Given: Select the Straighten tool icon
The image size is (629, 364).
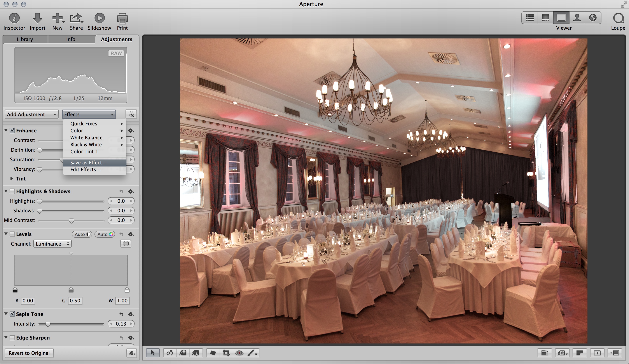Looking at the screenshot, I should 213,353.
